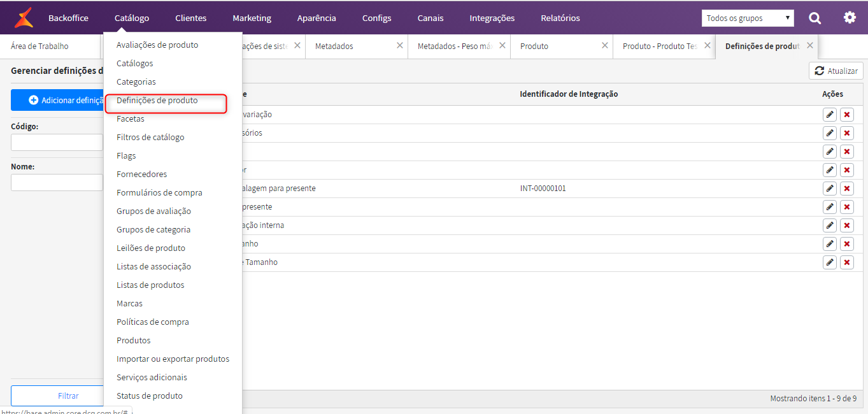This screenshot has height=414, width=868.
Task: Click the orange X logo in header
Action: pos(24,18)
